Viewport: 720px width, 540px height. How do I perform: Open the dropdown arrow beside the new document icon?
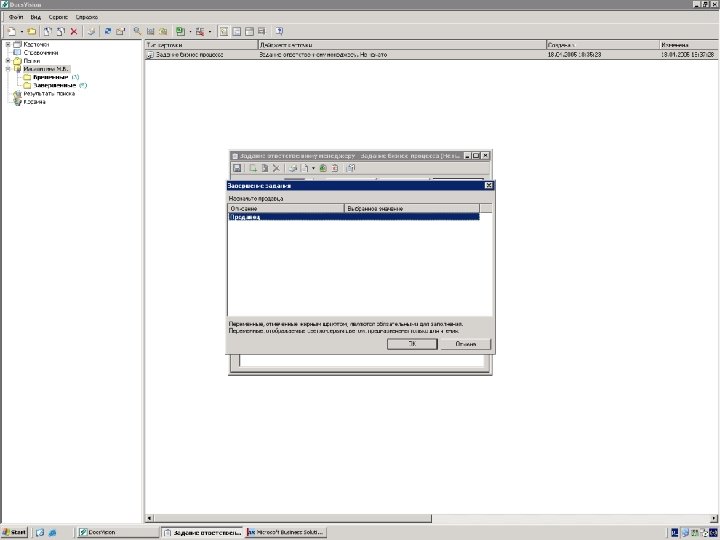click(21, 31)
